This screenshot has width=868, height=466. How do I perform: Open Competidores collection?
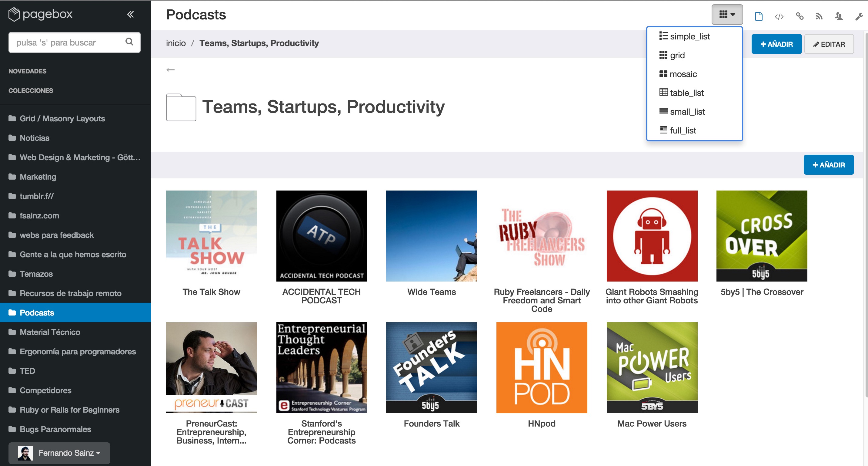click(75, 390)
